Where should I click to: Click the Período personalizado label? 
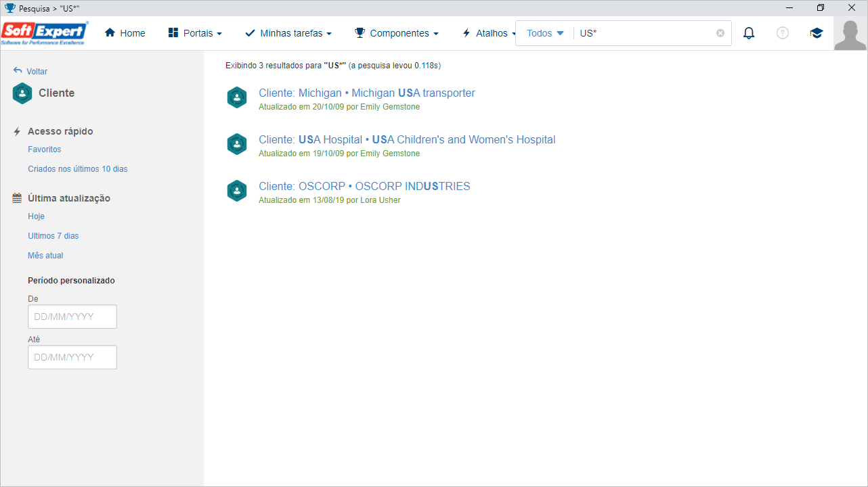(x=71, y=281)
